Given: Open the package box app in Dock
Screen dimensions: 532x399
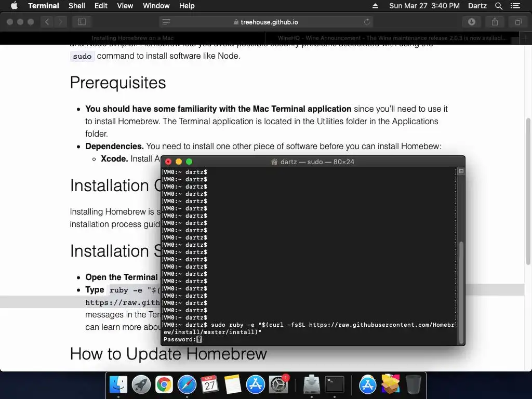Looking at the screenshot, I should (390, 384).
